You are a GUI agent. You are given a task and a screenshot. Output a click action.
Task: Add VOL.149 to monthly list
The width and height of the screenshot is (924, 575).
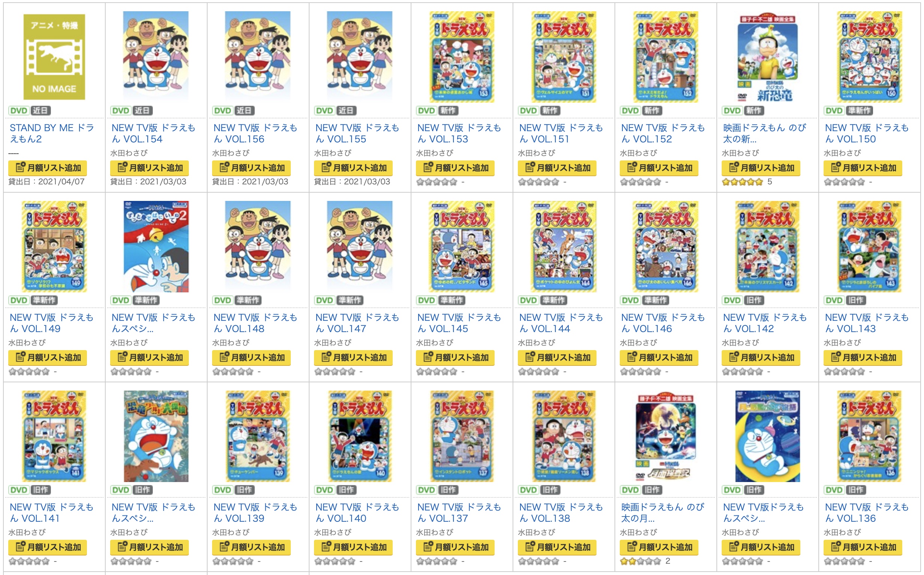[x=48, y=358]
